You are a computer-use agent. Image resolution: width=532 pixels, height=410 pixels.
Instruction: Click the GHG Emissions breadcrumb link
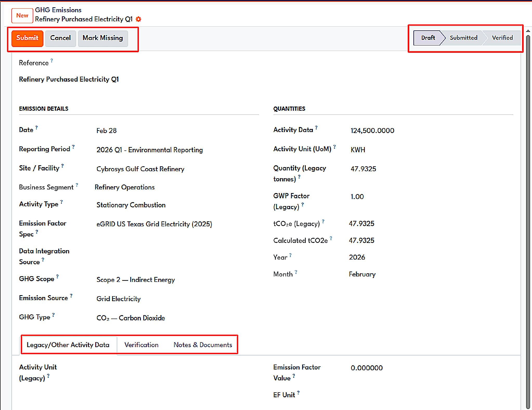point(58,10)
